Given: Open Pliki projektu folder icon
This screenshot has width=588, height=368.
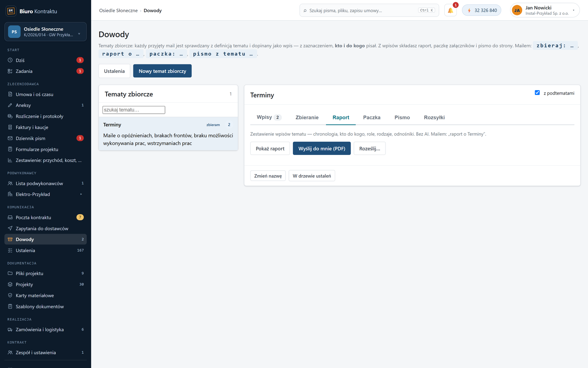Looking at the screenshot, I should click(10, 273).
